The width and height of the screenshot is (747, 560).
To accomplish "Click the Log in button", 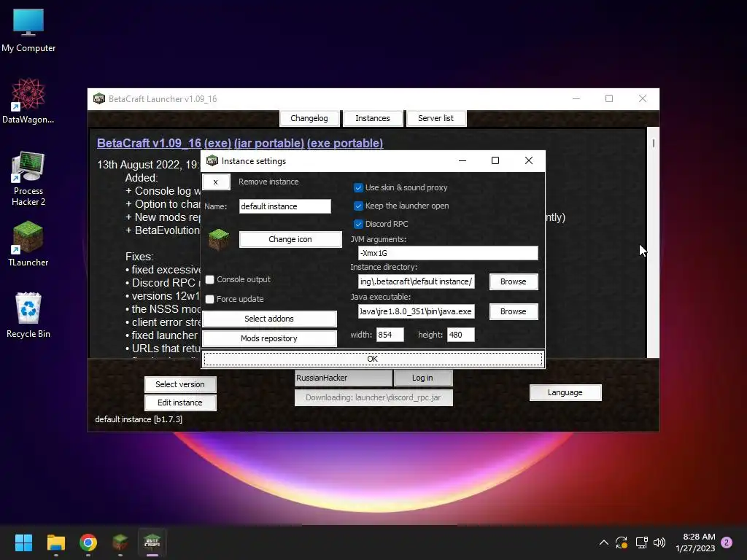I will 422,378.
